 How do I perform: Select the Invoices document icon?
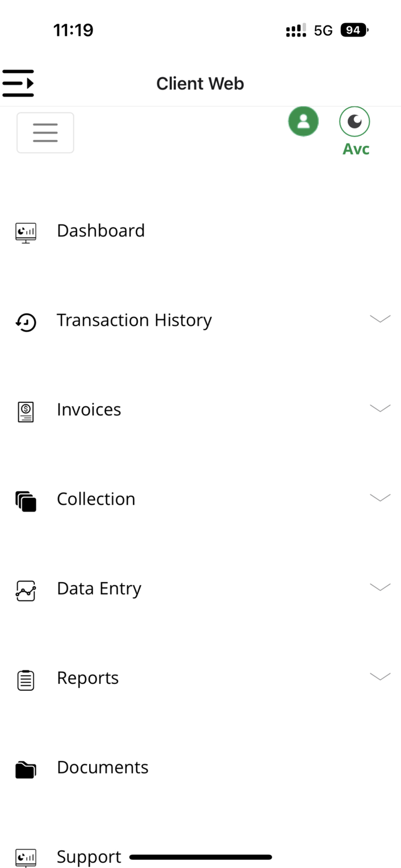25,411
